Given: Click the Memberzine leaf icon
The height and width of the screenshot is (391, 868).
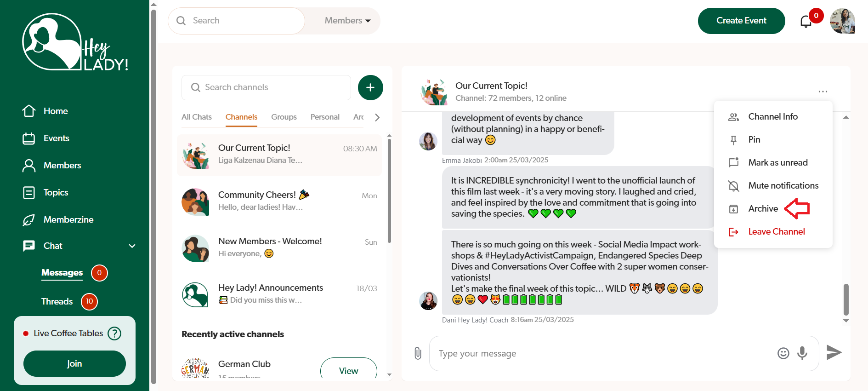Looking at the screenshot, I should 29,219.
